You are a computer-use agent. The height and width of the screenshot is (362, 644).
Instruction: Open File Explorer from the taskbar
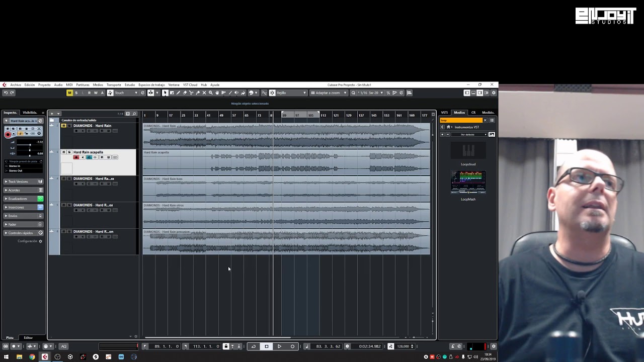click(x=19, y=357)
